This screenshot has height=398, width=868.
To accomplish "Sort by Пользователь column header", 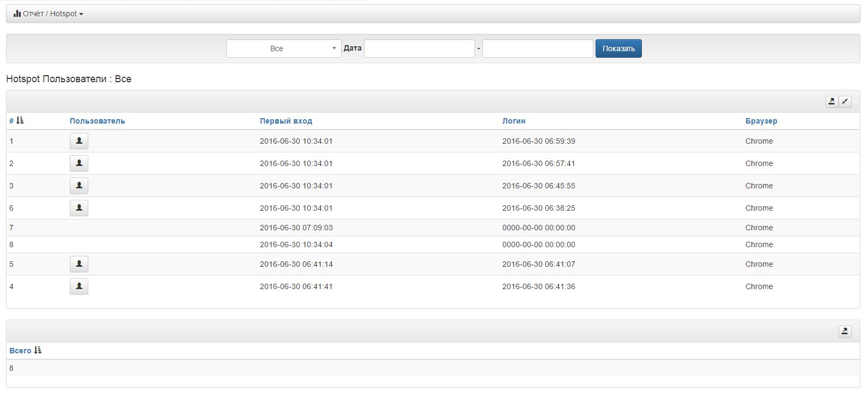I will pyautogui.click(x=97, y=121).
